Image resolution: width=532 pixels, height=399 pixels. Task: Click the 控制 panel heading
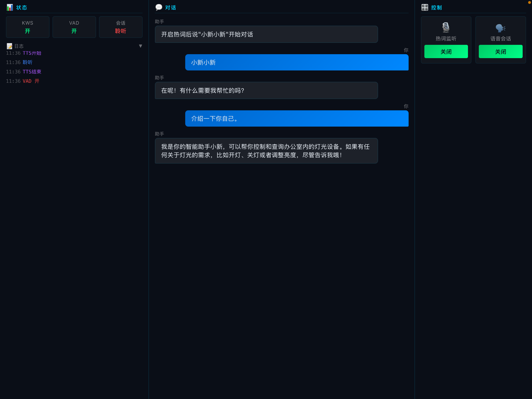click(x=436, y=8)
